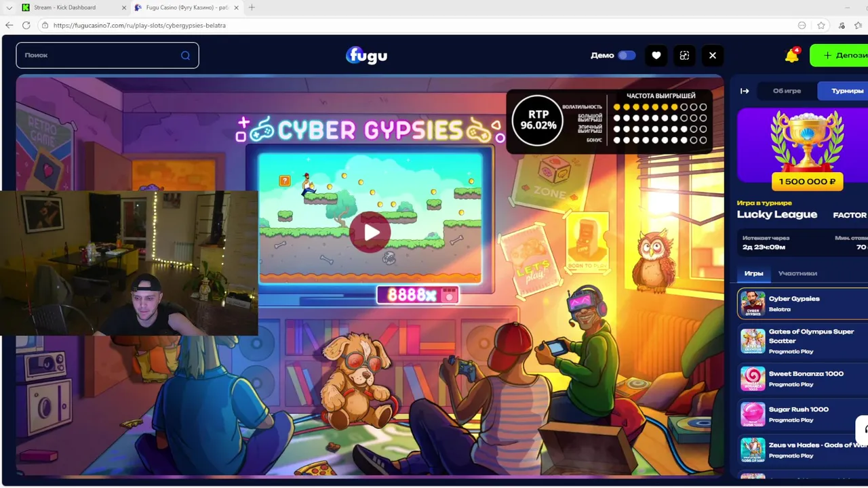Click the Поиск search field
Viewport: 868px width, 488px height.
pos(107,56)
